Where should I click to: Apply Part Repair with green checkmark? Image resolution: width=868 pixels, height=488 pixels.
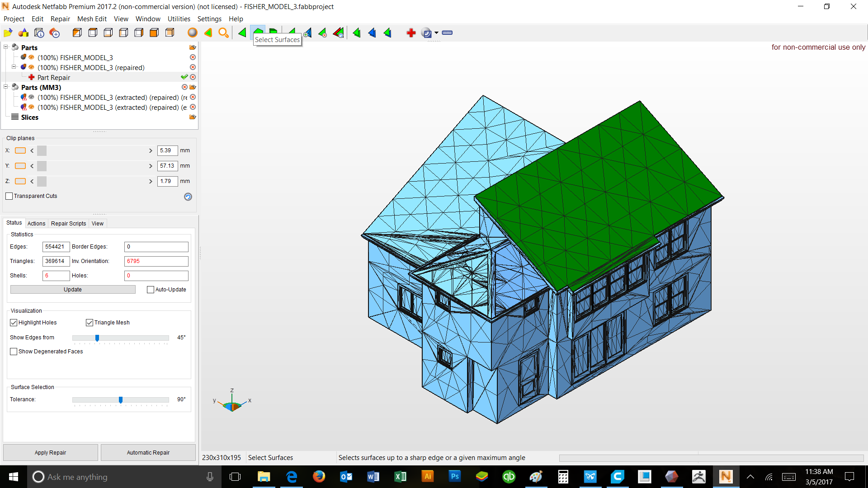click(184, 77)
